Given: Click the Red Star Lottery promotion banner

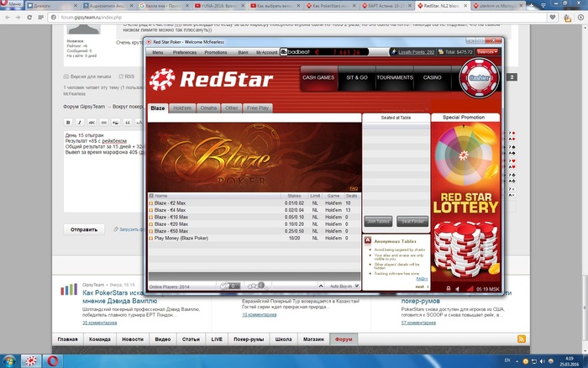Looking at the screenshot, I should coord(465,202).
